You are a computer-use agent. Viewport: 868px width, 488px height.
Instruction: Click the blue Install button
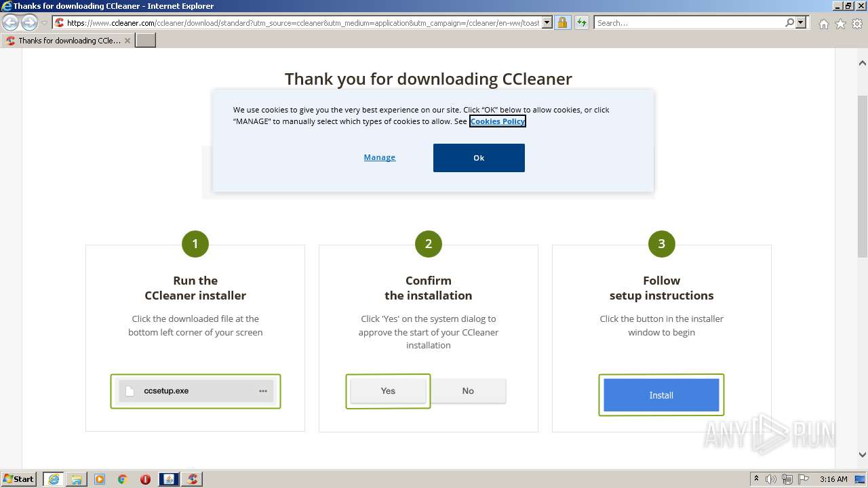click(661, 395)
